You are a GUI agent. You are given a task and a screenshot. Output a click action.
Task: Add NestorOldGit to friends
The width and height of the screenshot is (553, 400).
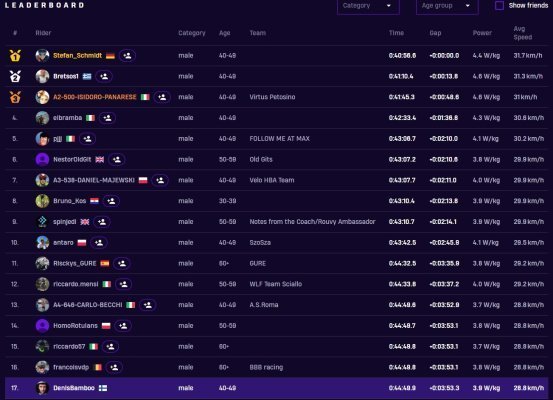click(x=117, y=159)
